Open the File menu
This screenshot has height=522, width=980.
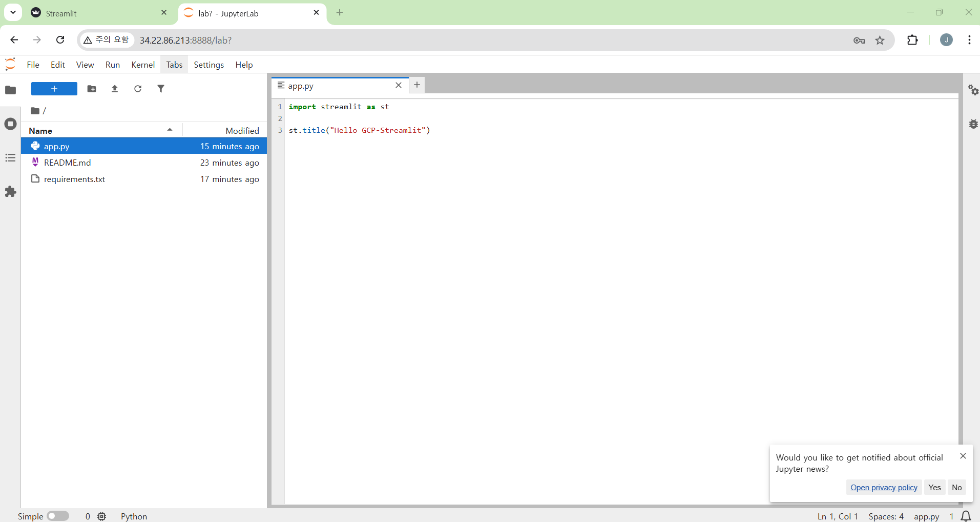(33, 65)
